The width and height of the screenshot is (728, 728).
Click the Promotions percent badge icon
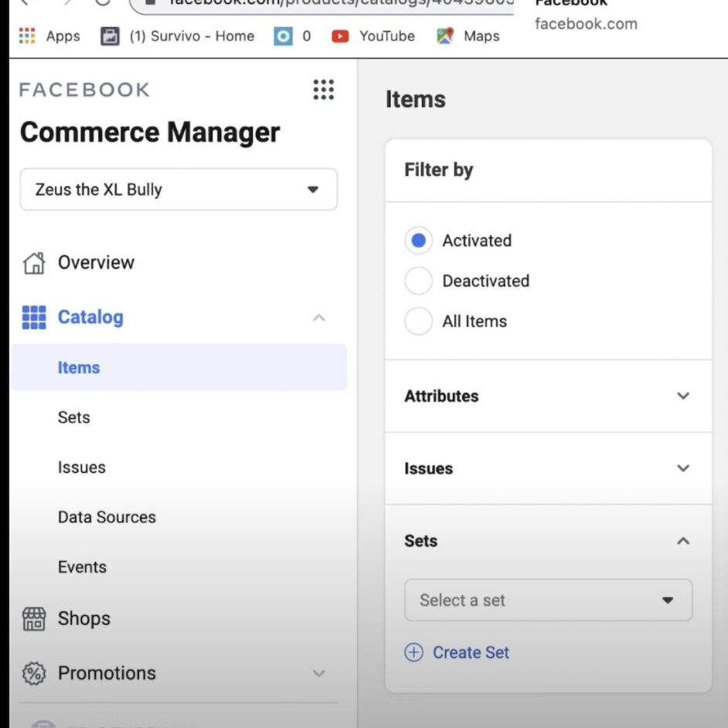coord(34,673)
